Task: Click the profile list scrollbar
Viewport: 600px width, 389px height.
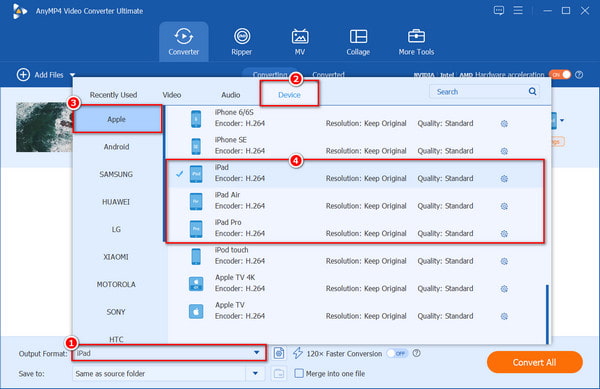Action: (x=548, y=314)
